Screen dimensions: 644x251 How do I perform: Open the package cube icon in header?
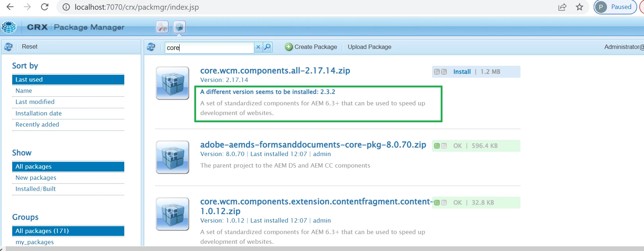179,27
